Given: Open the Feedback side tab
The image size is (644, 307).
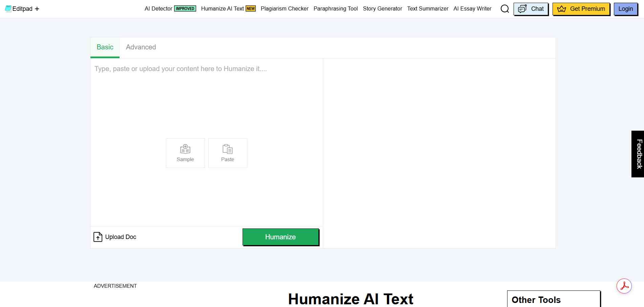Looking at the screenshot, I should [x=638, y=154].
